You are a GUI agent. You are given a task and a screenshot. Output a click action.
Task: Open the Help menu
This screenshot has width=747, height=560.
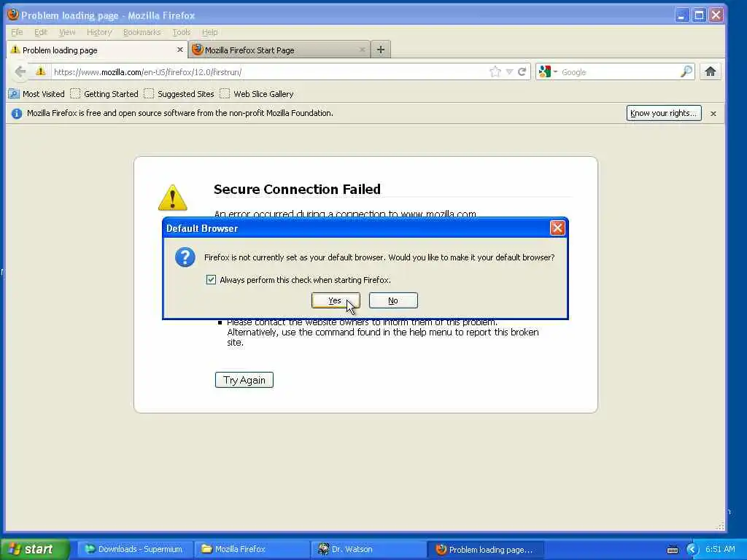209,32
